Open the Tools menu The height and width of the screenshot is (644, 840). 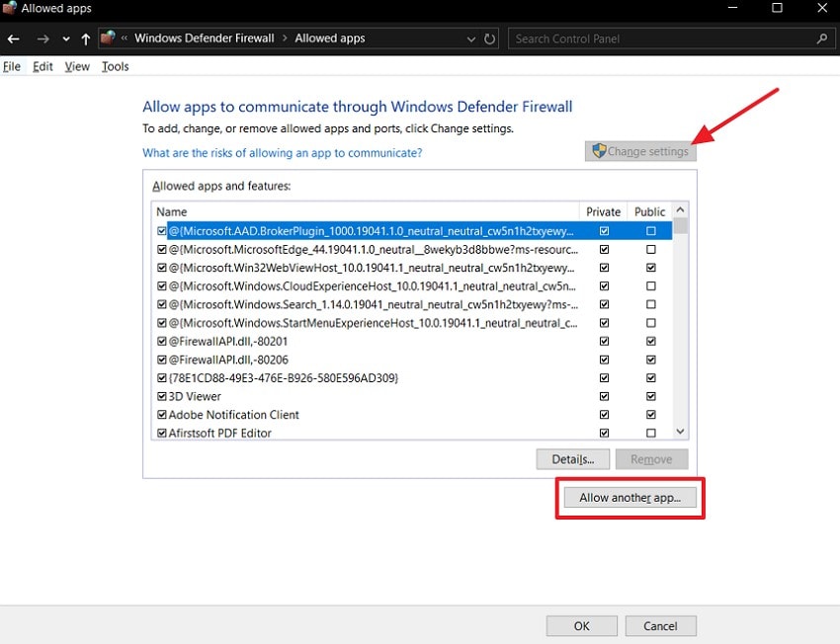pos(116,66)
